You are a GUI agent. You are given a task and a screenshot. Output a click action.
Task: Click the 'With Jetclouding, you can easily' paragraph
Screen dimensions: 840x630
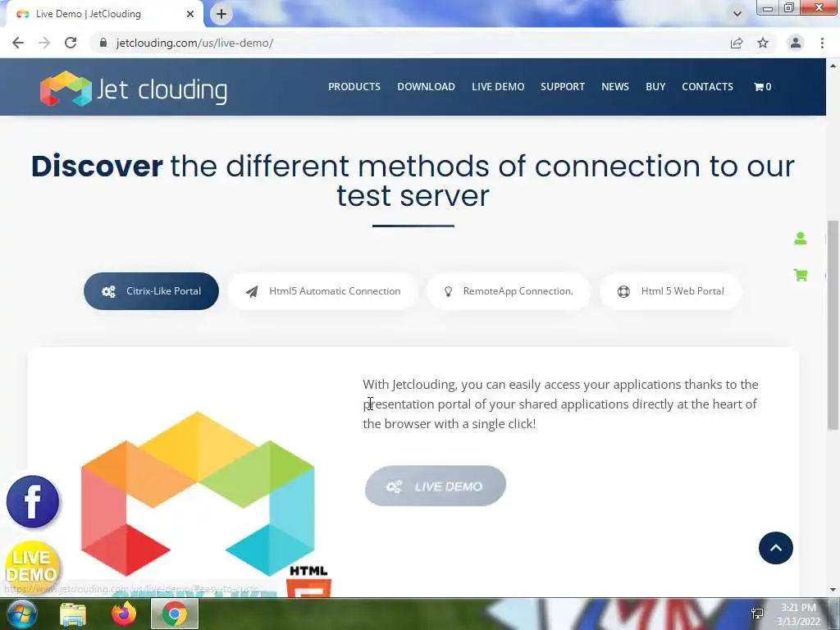560,404
